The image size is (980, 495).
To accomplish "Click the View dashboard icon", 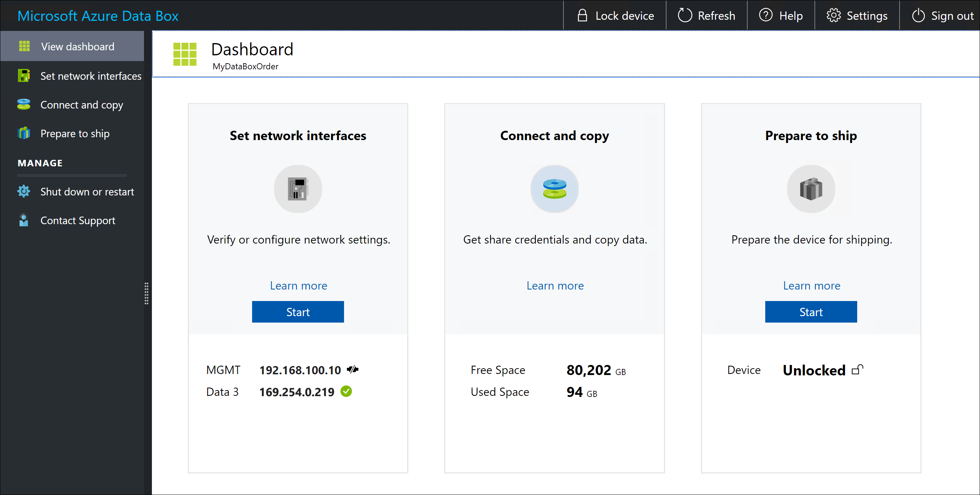I will point(23,46).
